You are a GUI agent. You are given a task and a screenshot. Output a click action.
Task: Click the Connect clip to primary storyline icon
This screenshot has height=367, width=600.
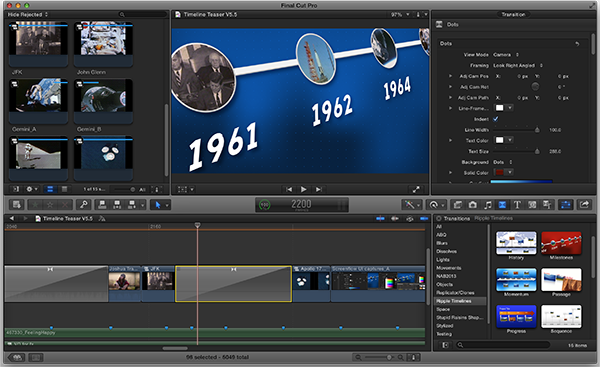pyautogui.click(x=102, y=205)
